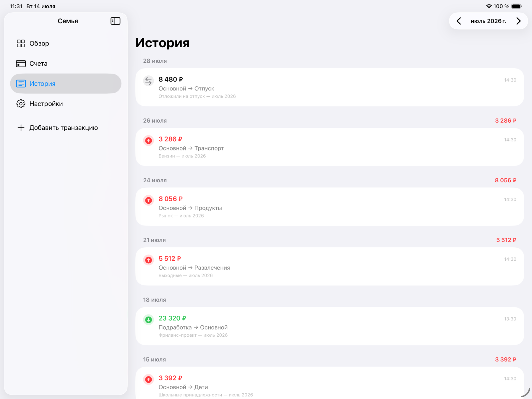Click the 3 392 ₽ daily total for 15 июля

pos(506,359)
